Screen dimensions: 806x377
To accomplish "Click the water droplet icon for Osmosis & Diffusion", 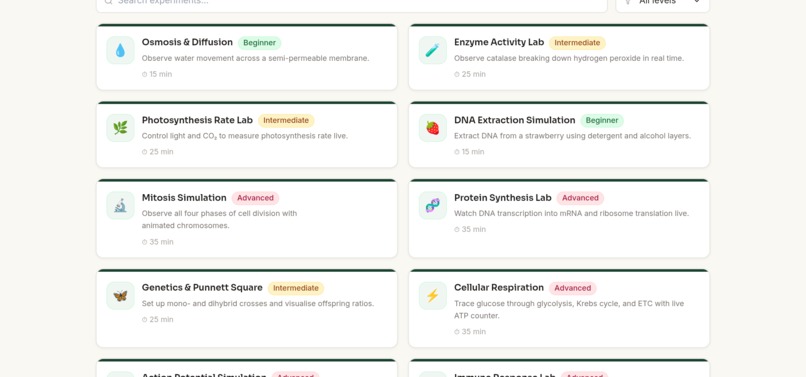I will 120,50.
